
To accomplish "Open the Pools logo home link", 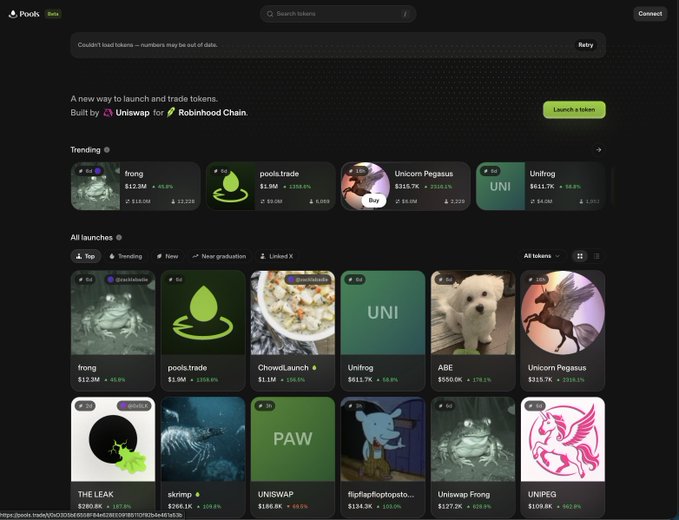I will (24, 14).
